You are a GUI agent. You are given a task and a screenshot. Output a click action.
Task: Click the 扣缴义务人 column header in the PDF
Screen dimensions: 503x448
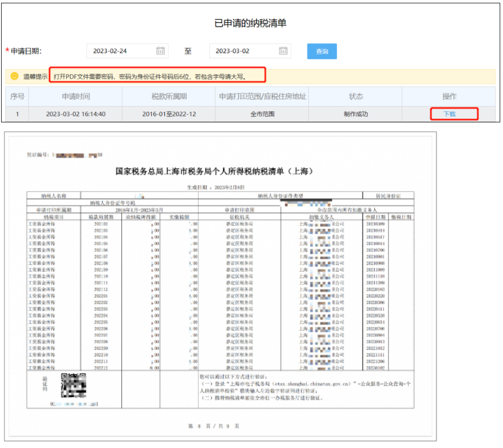(321, 217)
